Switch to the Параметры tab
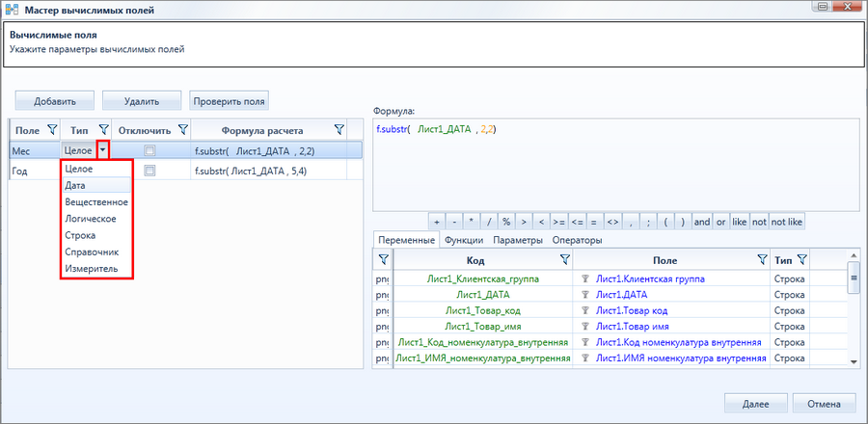Viewport: 868px width, 424px height. click(x=518, y=241)
